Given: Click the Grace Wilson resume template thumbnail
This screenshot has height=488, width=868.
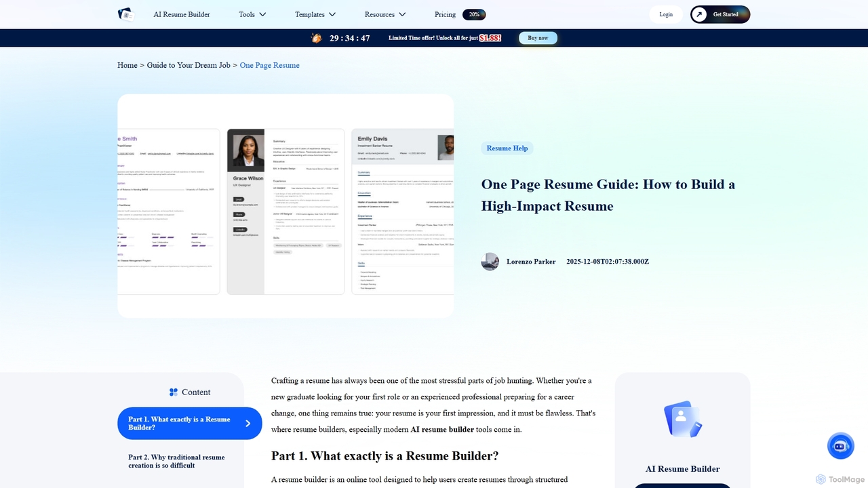Looking at the screenshot, I should pos(285,211).
